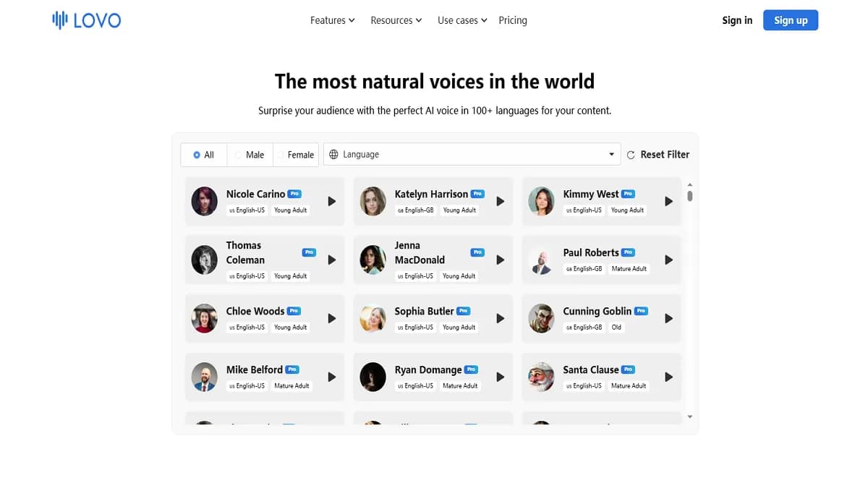The width and height of the screenshot is (868, 488).
Task: Go to the Pricing page
Action: (x=513, y=20)
